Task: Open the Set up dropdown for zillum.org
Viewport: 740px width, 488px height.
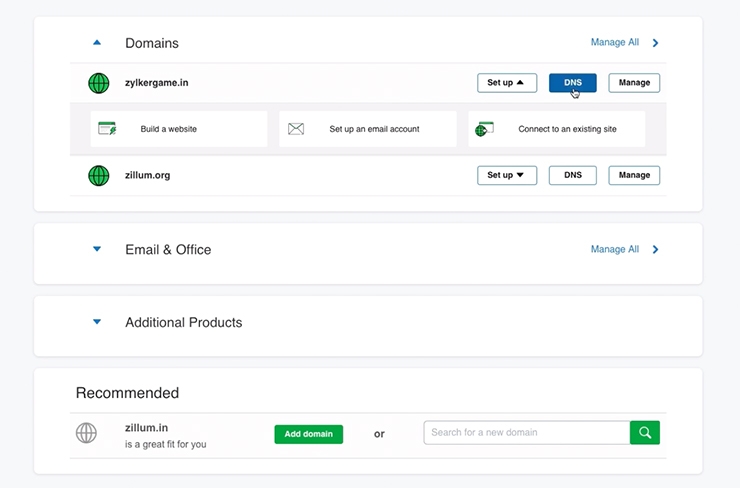Action: point(506,176)
